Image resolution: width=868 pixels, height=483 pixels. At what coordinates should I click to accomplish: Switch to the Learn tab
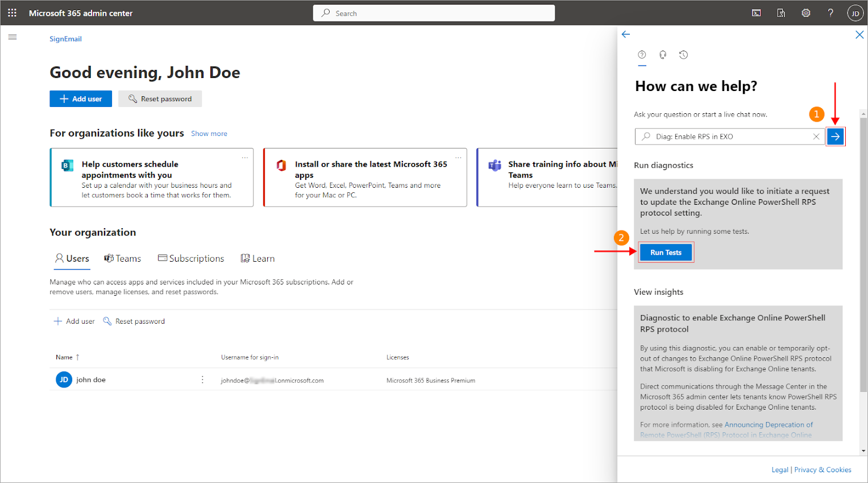pos(258,259)
